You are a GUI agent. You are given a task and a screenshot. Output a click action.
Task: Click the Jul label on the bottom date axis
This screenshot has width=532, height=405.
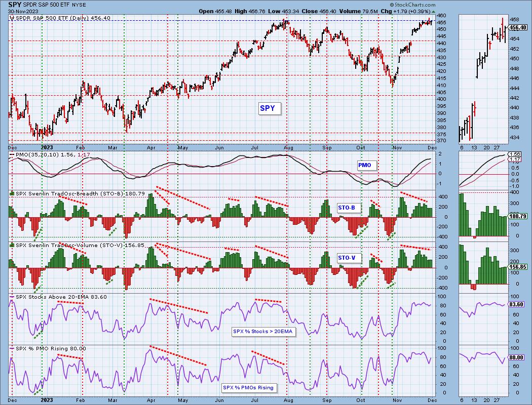click(x=254, y=400)
